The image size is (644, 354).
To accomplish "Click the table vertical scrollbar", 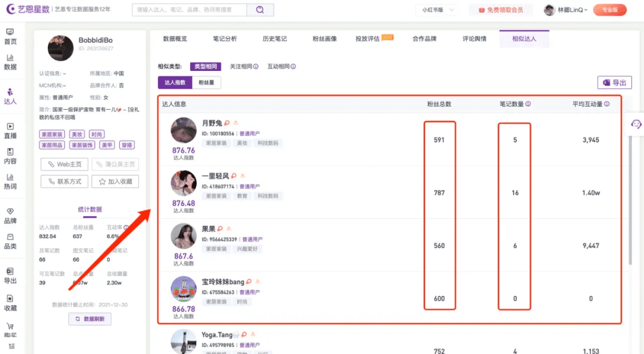I will 630,200.
